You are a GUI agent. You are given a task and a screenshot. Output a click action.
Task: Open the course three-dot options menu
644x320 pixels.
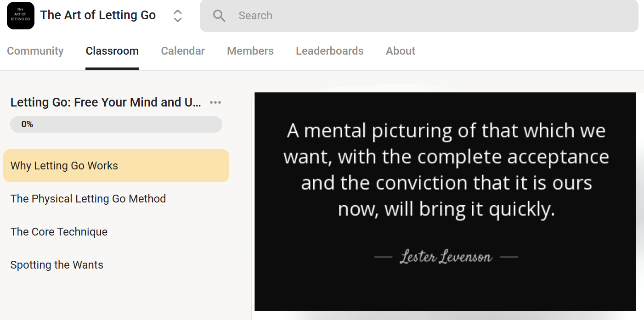[215, 102]
